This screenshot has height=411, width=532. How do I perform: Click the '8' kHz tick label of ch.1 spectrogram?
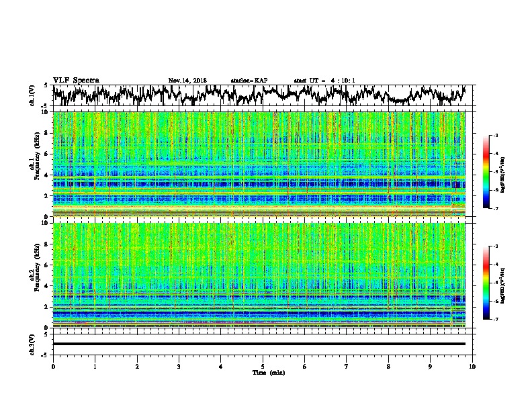47,133
